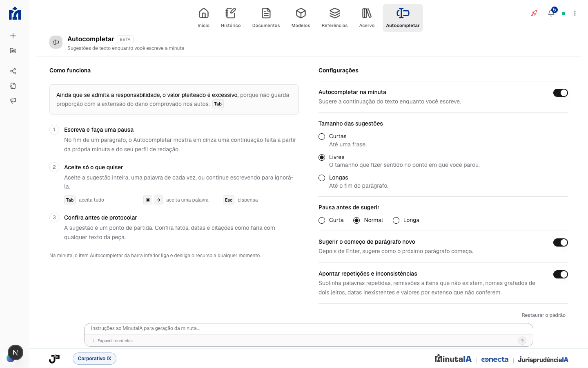The image size is (588, 368).
Task: Click the JurisprudênciaIA logo in the footer
Action: 543,359
